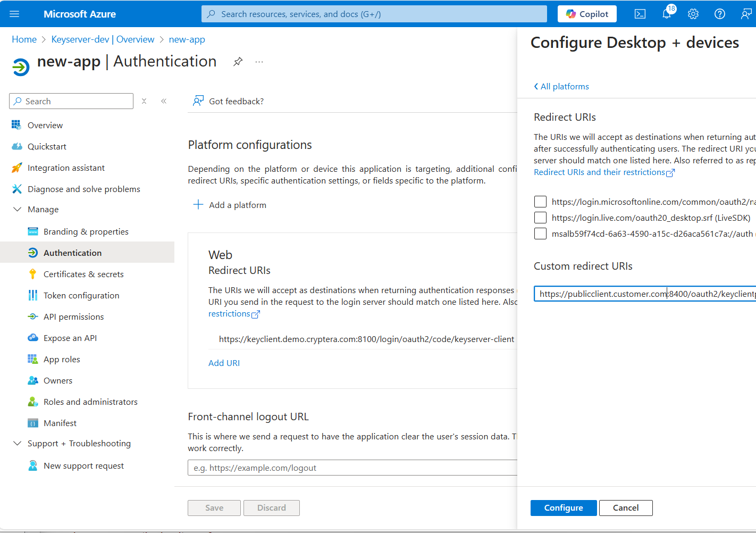Screen dimensions: 756x533
Task: Open the Azure portal hamburger menu
Action: tap(14, 14)
